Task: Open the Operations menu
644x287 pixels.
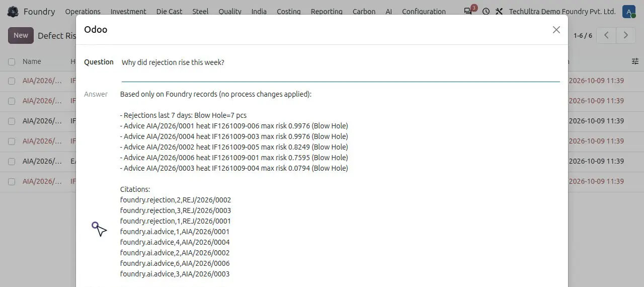Action: click(x=83, y=12)
